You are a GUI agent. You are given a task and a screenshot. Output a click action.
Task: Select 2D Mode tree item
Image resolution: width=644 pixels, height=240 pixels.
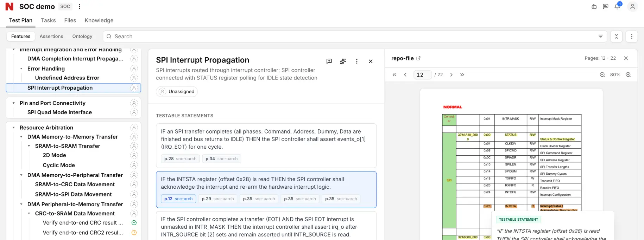(x=54, y=155)
